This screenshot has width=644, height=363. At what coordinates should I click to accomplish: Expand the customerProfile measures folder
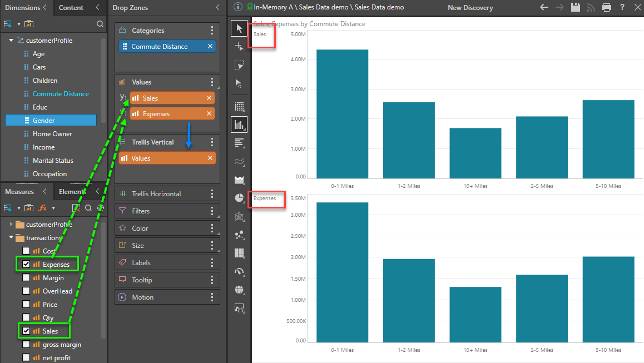(x=11, y=224)
